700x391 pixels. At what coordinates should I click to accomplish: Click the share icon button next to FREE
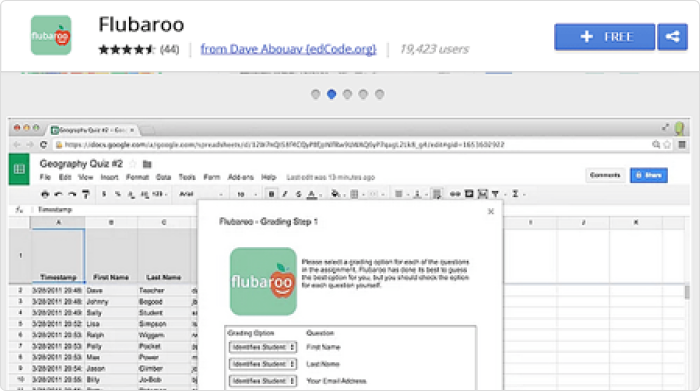pyautogui.click(x=672, y=37)
